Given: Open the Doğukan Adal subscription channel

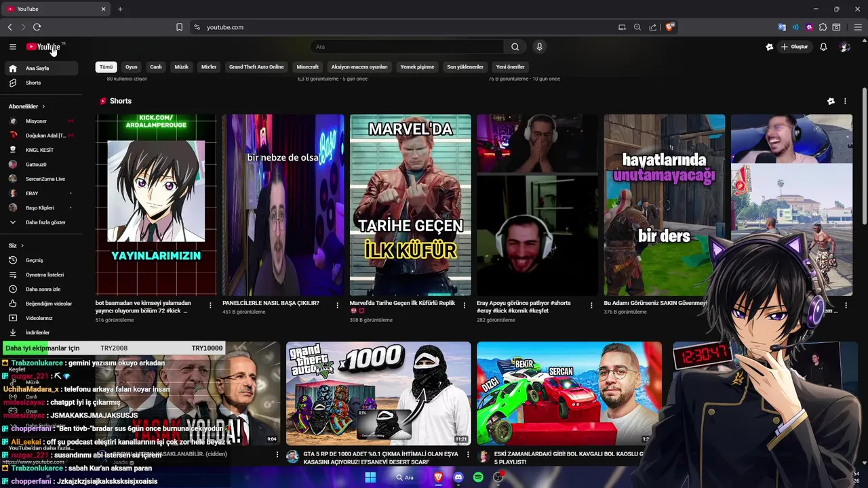Looking at the screenshot, I should (x=40, y=136).
